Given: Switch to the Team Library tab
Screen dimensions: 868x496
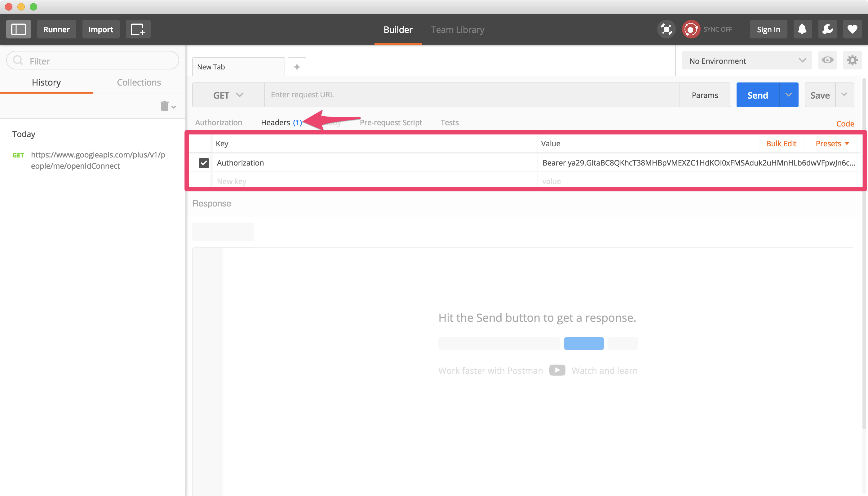Looking at the screenshot, I should coord(457,30).
